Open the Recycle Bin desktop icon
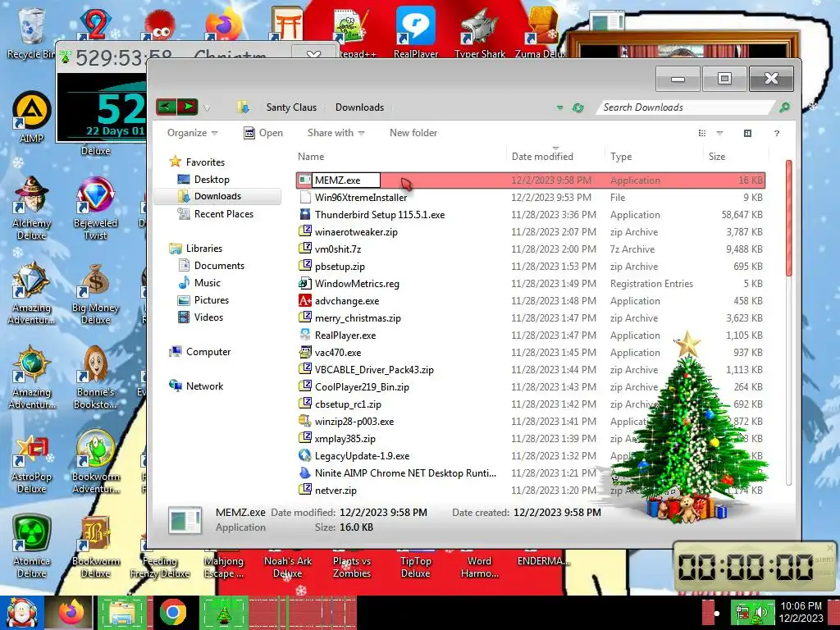Image resolution: width=840 pixels, height=630 pixels. (30, 33)
